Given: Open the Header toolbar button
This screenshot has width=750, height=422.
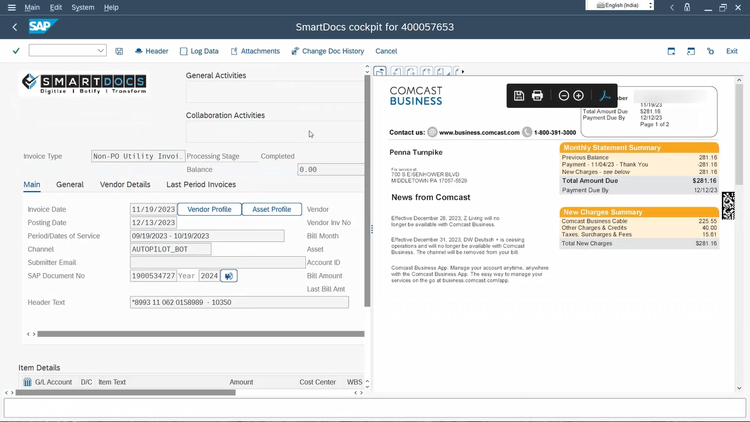Looking at the screenshot, I should pos(151,51).
